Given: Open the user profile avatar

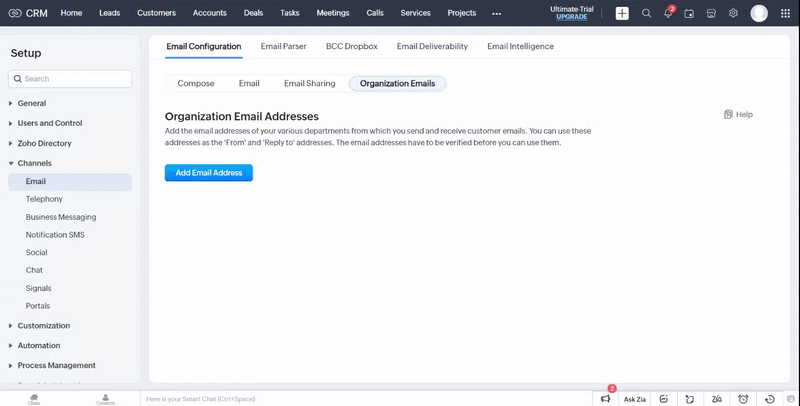Looking at the screenshot, I should (x=759, y=13).
